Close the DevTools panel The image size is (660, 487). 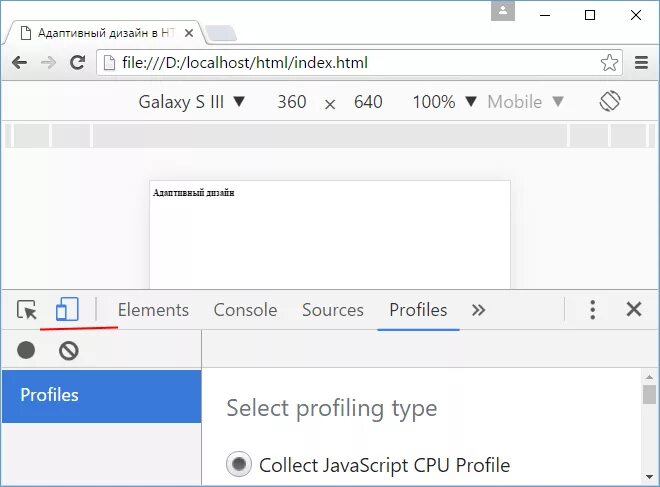click(634, 309)
